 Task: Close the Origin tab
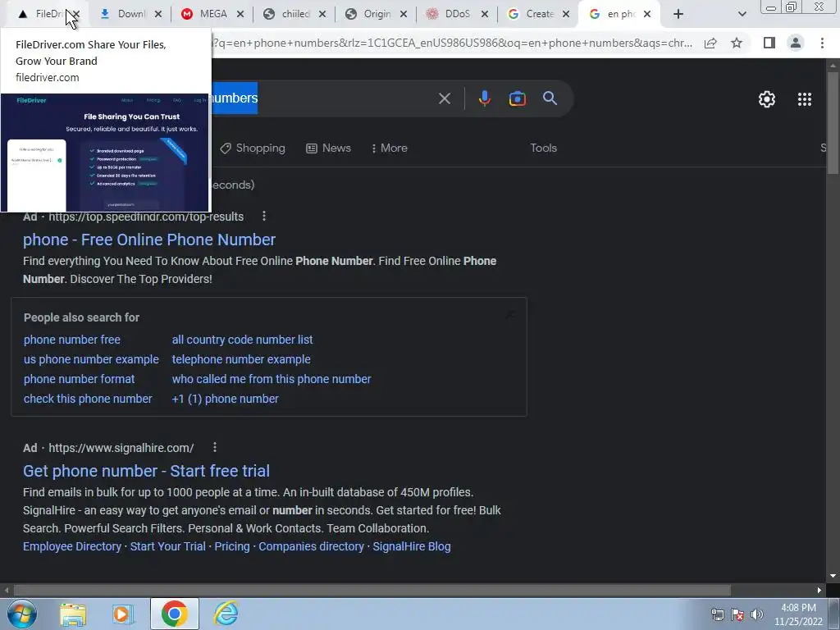(x=404, y=15)
